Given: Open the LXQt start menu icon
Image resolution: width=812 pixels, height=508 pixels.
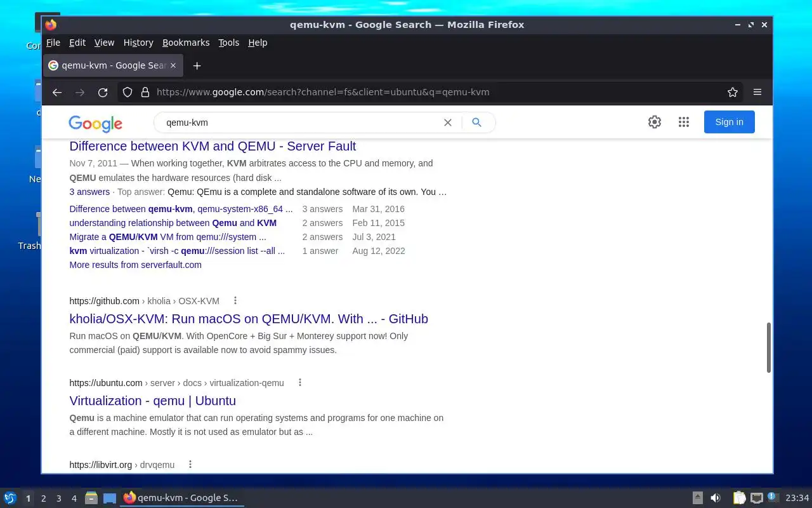Looking at the screenshot, I should click(x=10, y=498).
